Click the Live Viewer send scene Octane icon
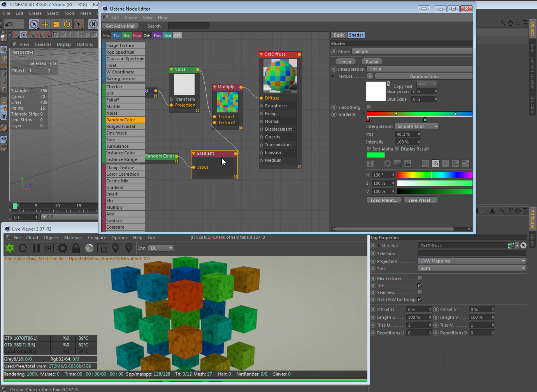 point(10,248)
